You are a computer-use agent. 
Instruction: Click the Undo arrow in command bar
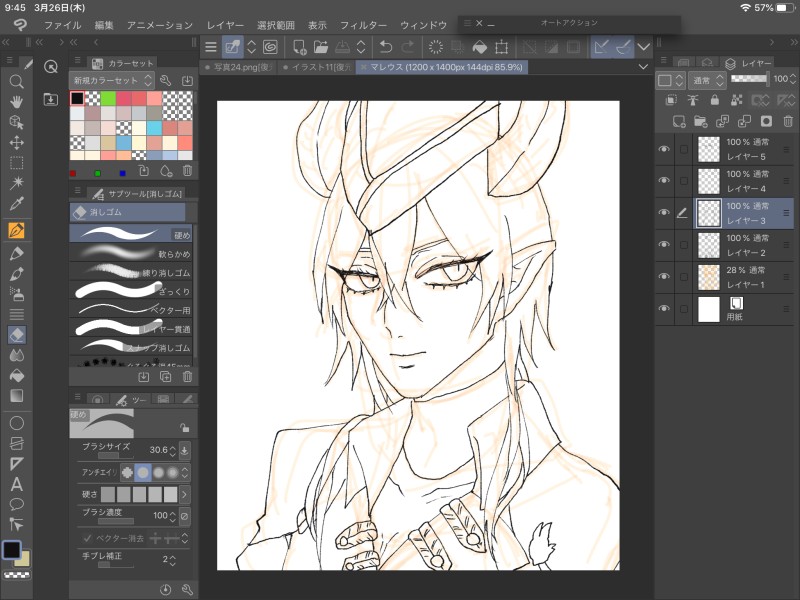pyautogui.click(x=386, y=47)
